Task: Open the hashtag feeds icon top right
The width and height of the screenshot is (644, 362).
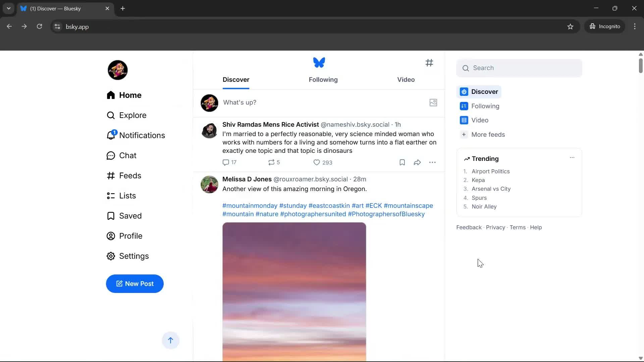Action: pos(430,63)
